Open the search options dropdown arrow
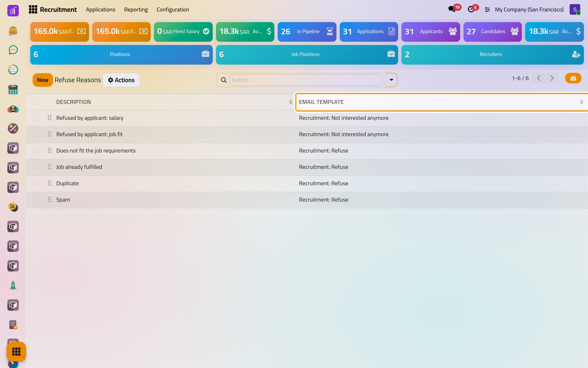This screenshot has height=368, width=588. click(x=391, y=80)
